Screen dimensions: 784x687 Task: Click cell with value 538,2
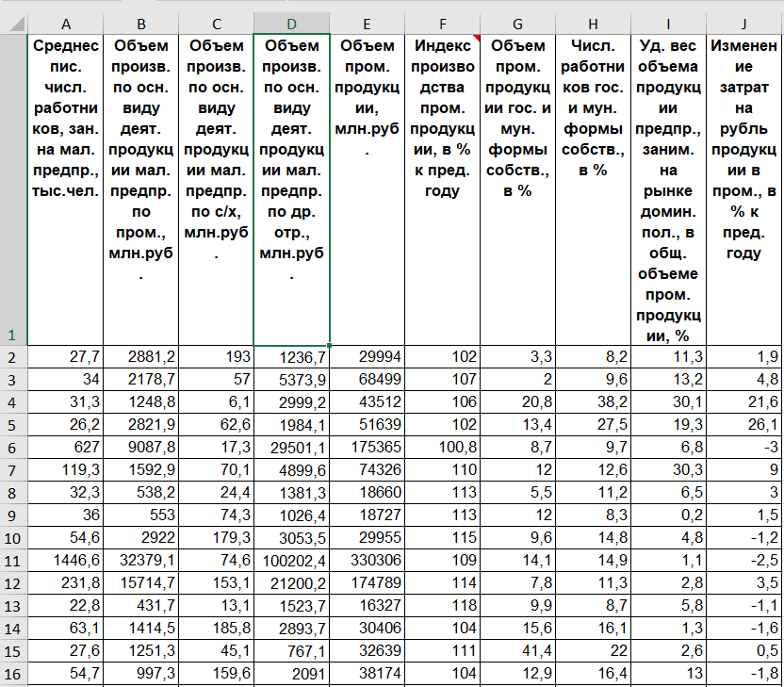(x=141, y=493)
